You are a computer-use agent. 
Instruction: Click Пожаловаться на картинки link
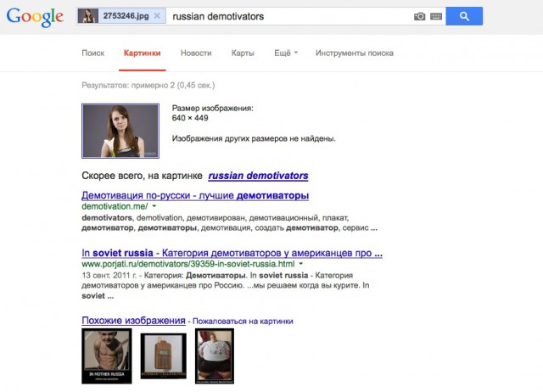pyautogui.click(x=243, y=321)
